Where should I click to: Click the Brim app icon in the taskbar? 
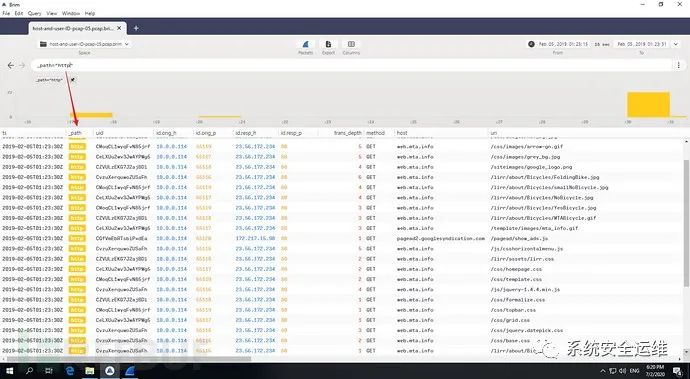(110, 371)
